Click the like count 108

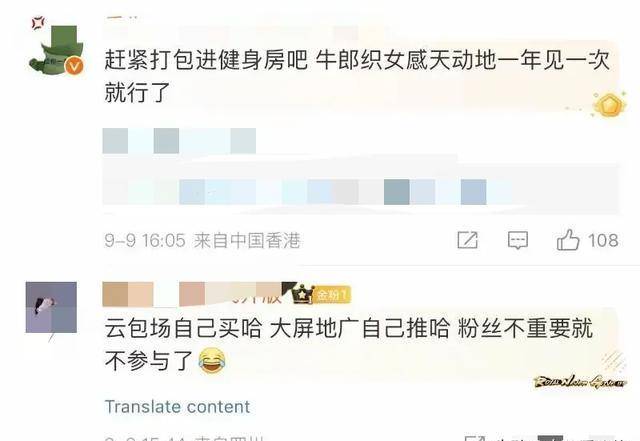[603, 240]
